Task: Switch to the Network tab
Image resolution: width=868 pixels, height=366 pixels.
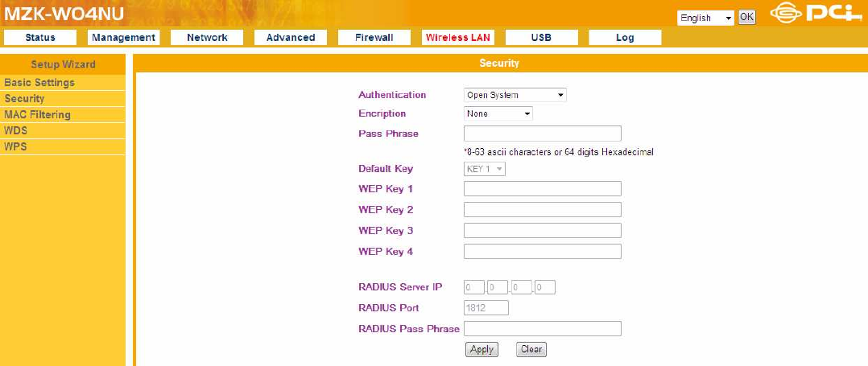Action: [x=207, y=38]
